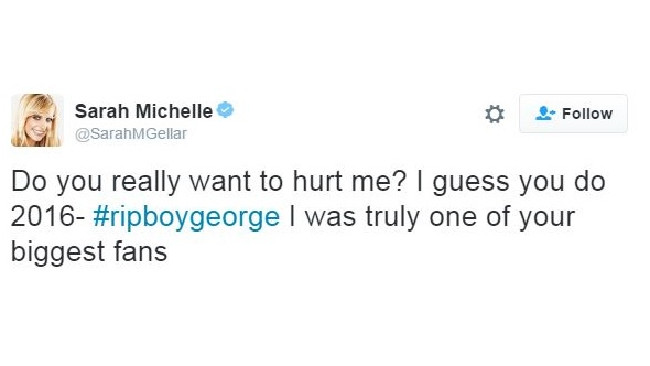Click "I was truly one of your"

[432, 217]
